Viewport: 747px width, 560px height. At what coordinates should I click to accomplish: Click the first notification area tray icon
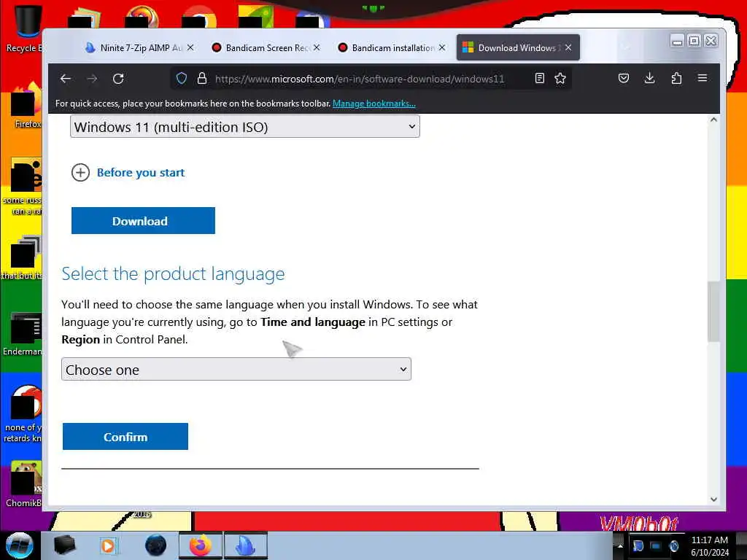[638, 545]
